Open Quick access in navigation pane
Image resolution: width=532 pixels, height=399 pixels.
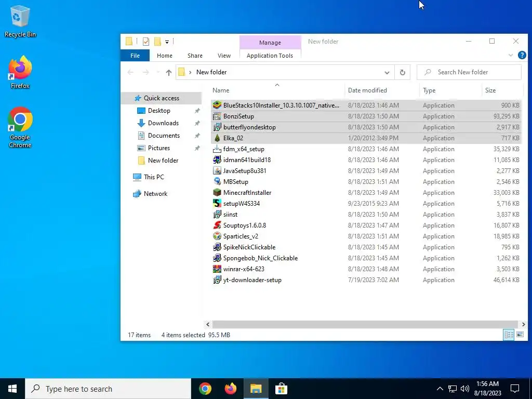tap(162, 98)
